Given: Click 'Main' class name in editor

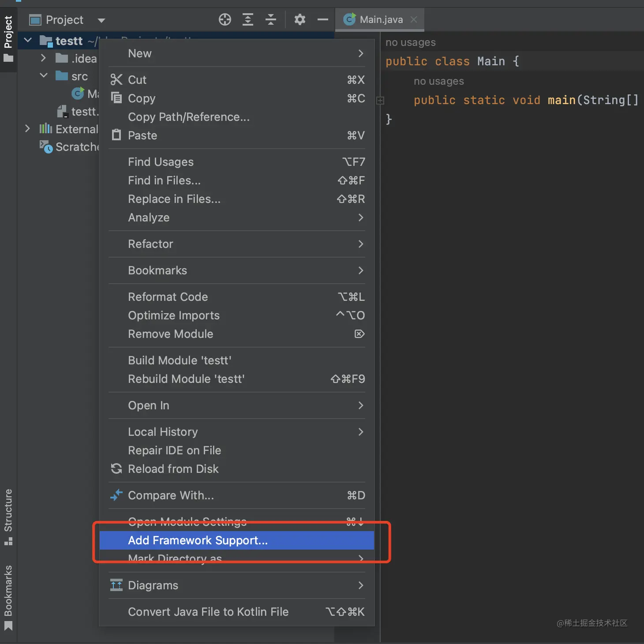Looking at the screenshot, I should point(491,61).
